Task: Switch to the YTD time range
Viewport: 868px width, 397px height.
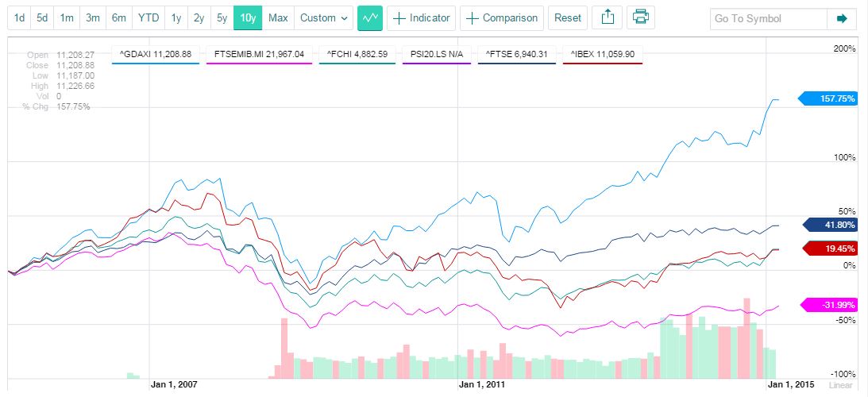Action: coord(148,17)
